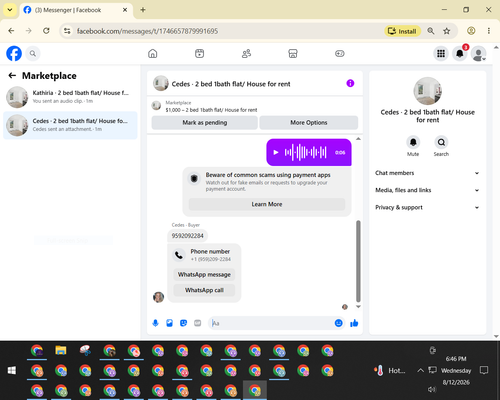Screen dimensions: 500x400
Task: Open a new browser tab with plus button
Action: (x=143, y=10)
